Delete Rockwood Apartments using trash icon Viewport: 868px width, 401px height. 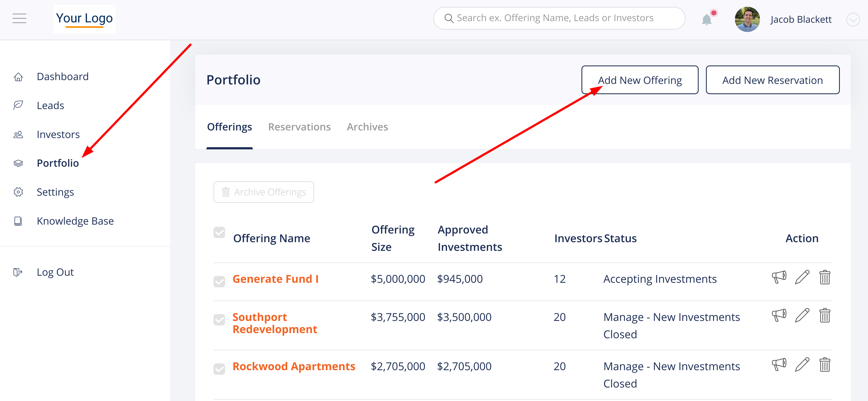[824, 364]
